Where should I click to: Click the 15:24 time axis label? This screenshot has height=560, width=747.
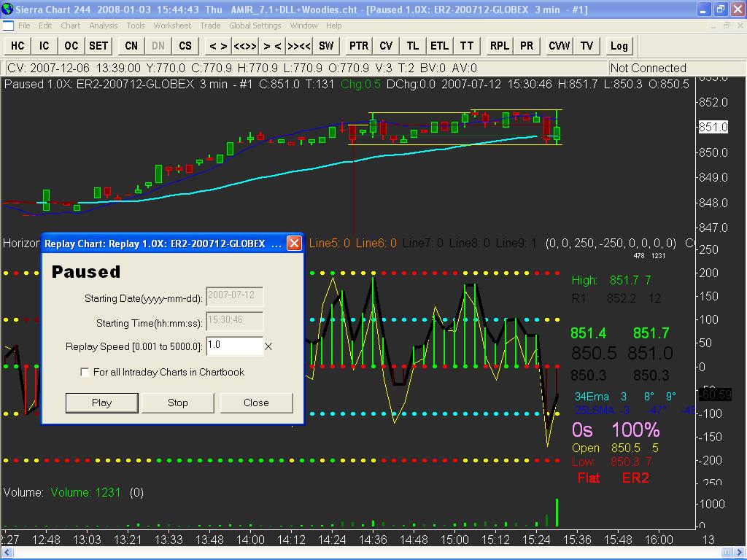[536, 540]
